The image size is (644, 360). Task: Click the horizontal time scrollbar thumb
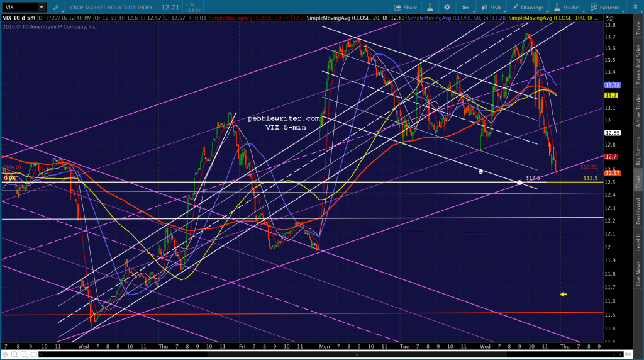coord(357,354)
